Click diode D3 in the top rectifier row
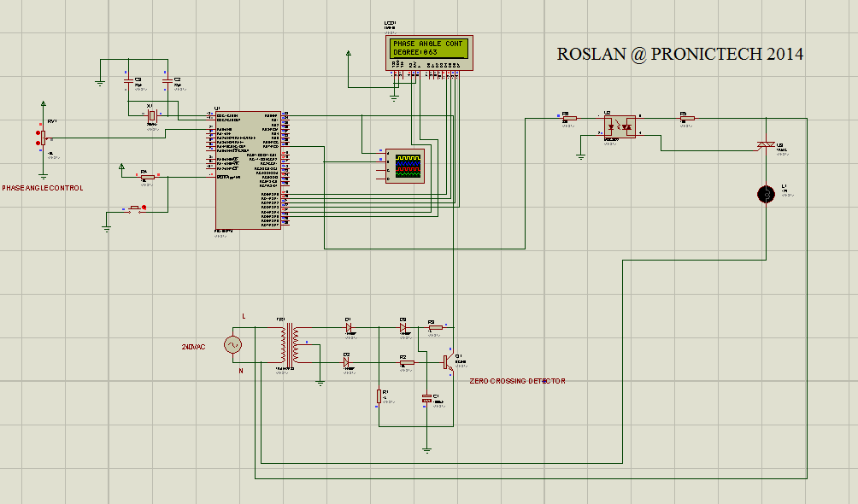Image resolution: width=858 pixels, height=504 pixels. pyautogui.click(x=403, y=327)
